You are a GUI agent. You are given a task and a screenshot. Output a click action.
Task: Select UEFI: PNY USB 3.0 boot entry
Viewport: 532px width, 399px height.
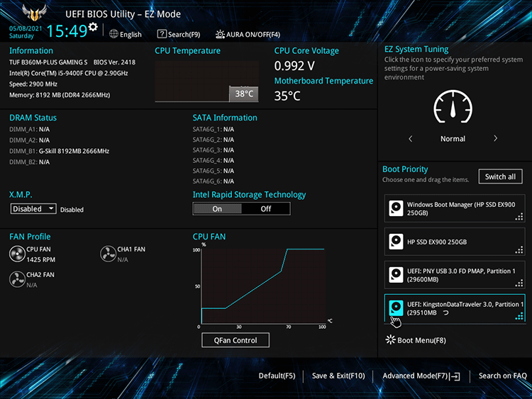455,274
